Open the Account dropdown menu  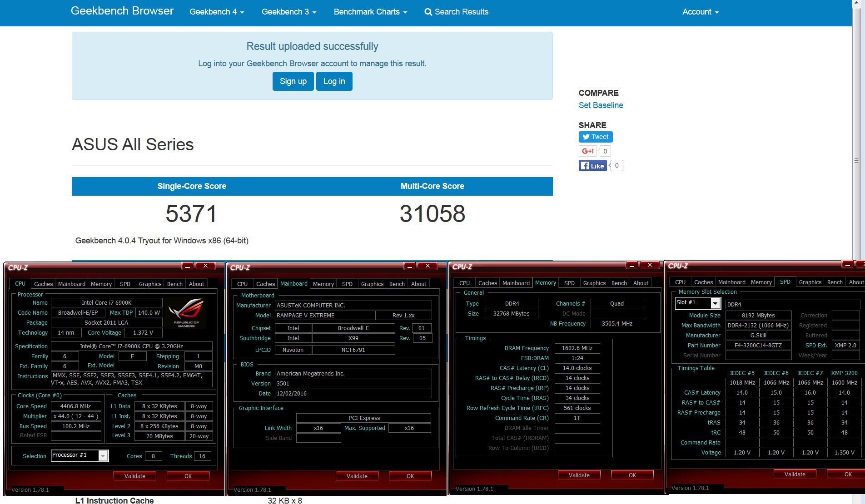pos(701,12)
